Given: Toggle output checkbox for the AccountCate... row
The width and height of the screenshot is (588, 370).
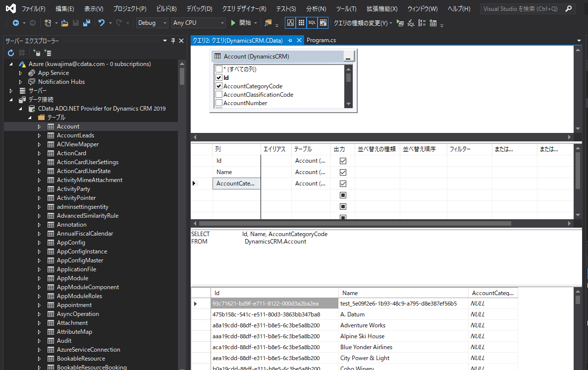Looking at the screenshot, I should coord(343,184).
